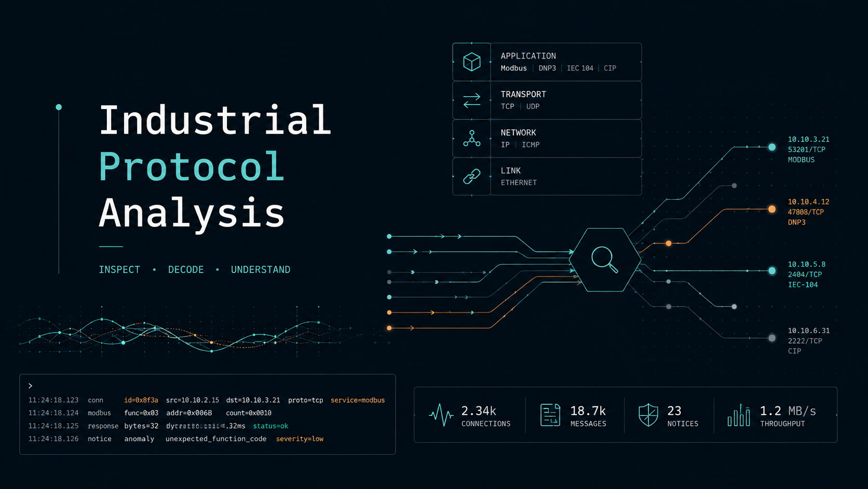Click the 10.10.4.12 endpoint address
This screenshot has height=489, width=868.
808,202
